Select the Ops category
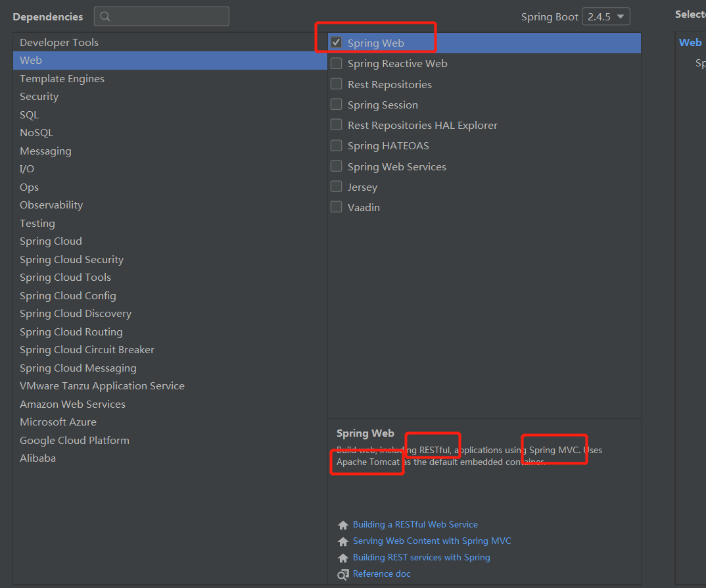 point(170,187)
